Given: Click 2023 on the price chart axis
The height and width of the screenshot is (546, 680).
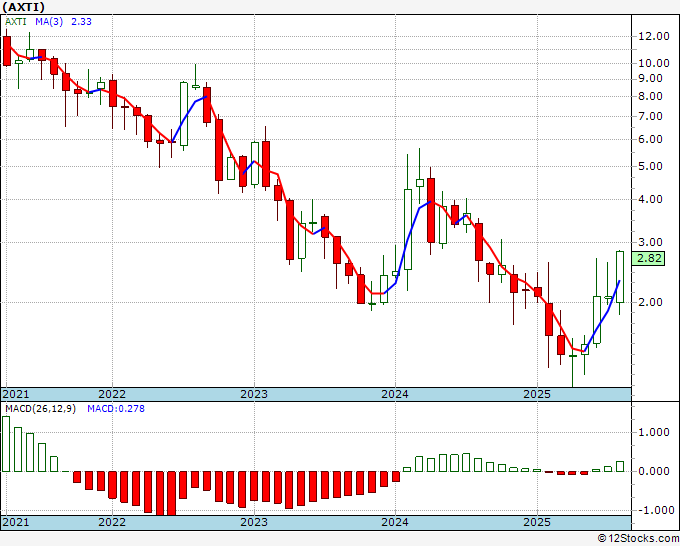Looking at the screenshot, I should point(254,394).
